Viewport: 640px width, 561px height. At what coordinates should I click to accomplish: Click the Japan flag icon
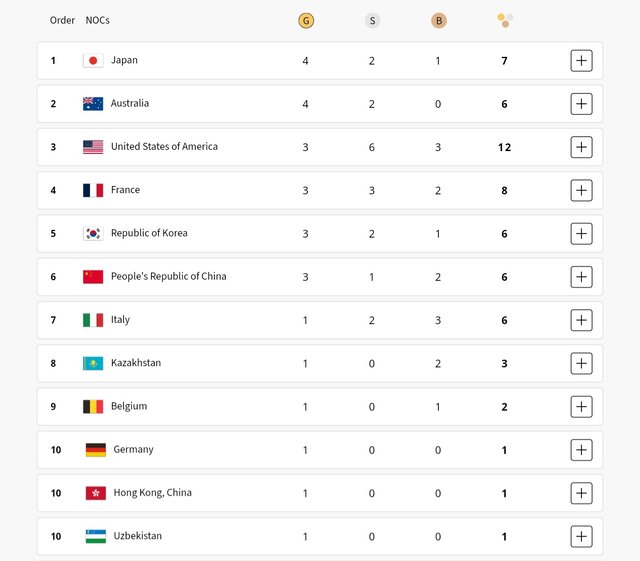coord(93,61)
